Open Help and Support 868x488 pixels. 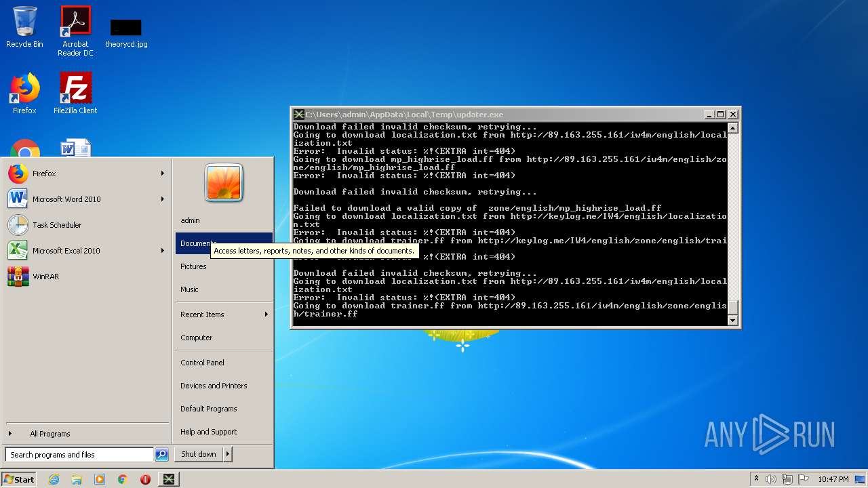click(x=224, y=432)
